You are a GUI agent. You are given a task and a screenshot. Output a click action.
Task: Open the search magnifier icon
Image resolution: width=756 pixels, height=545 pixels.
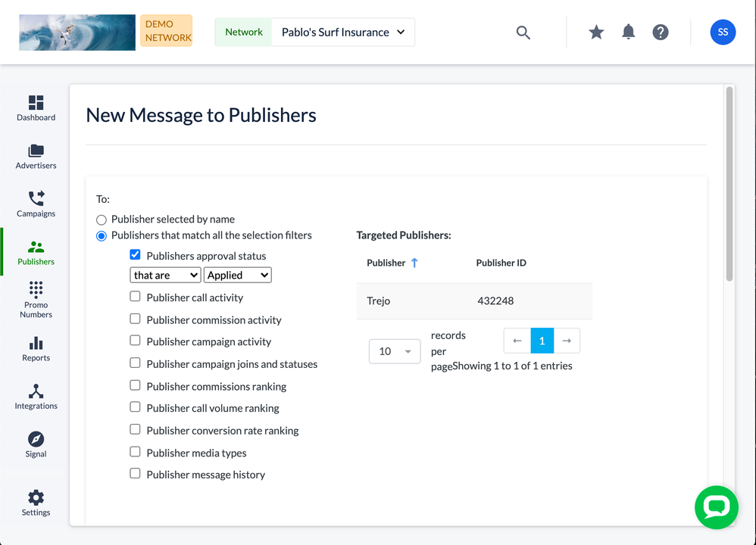click(523, 33)
